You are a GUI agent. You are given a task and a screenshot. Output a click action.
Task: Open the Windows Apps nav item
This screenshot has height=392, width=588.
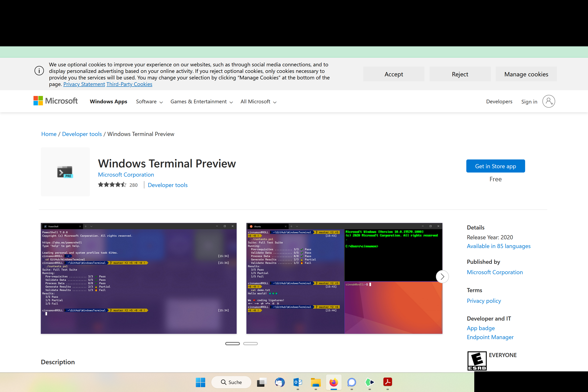tap(108, 101)
